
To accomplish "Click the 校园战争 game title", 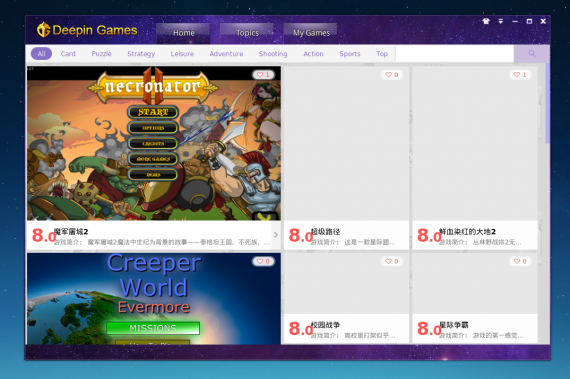I will pos(325,325).
